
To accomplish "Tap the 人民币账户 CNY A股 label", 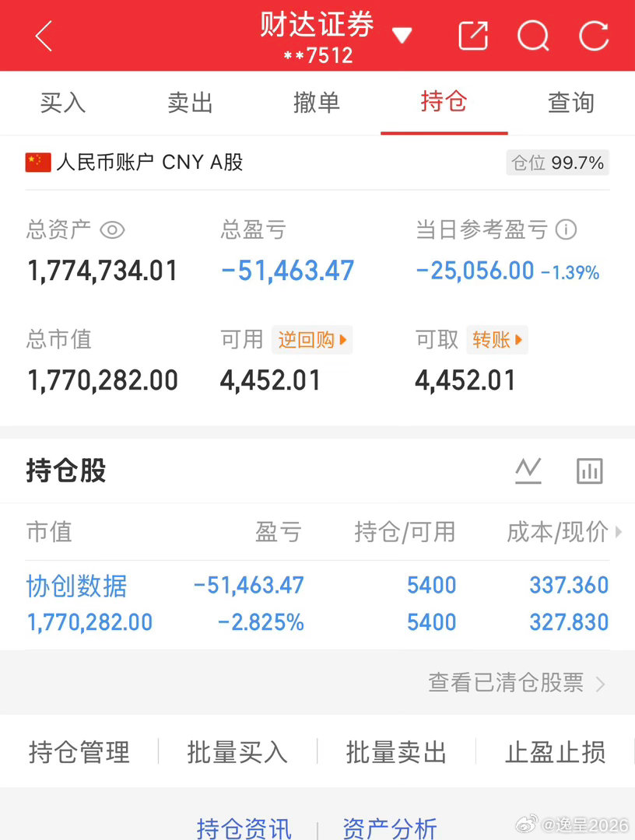I will [x=149, y=163].
